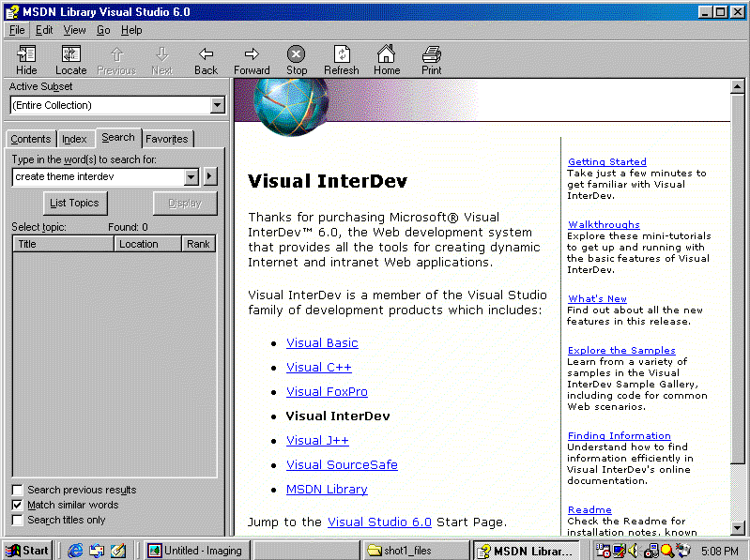Switch to Untitled - Imaging taskbar button
The width and height of the screenshot is (750, 560).
tap(197, 551)
